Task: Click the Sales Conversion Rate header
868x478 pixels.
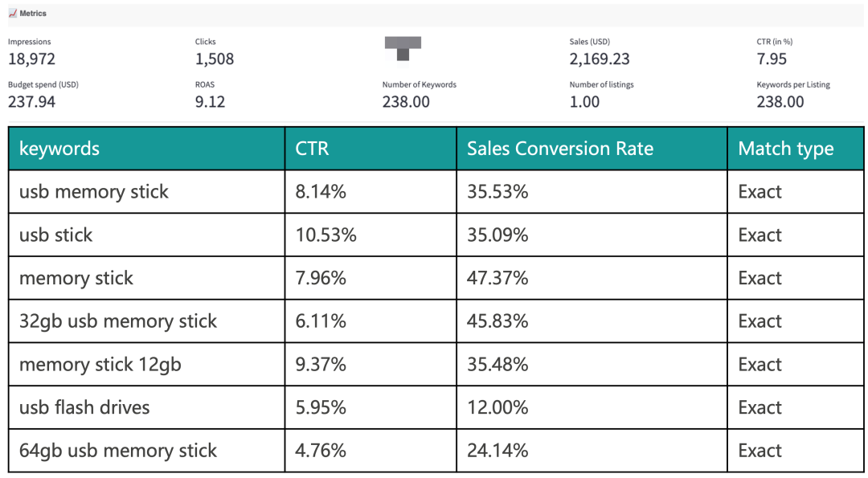Action: pos(560,149)
